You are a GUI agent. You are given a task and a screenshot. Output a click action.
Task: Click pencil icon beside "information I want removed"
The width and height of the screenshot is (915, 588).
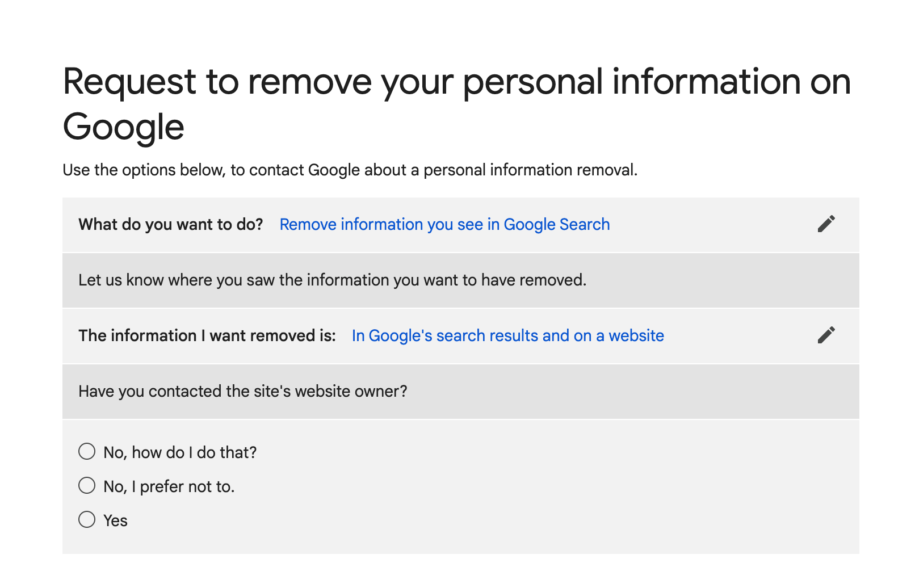826,335
